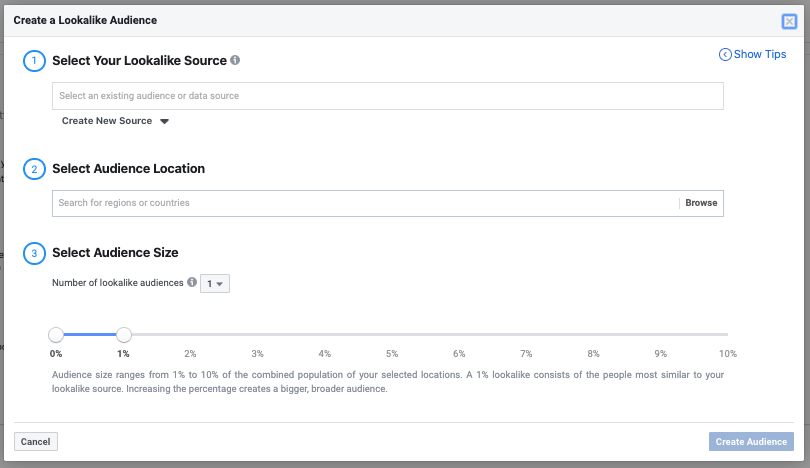This screenshot has width=810, height=468.
Task: Click the Create Audience button
Action: 751,441
